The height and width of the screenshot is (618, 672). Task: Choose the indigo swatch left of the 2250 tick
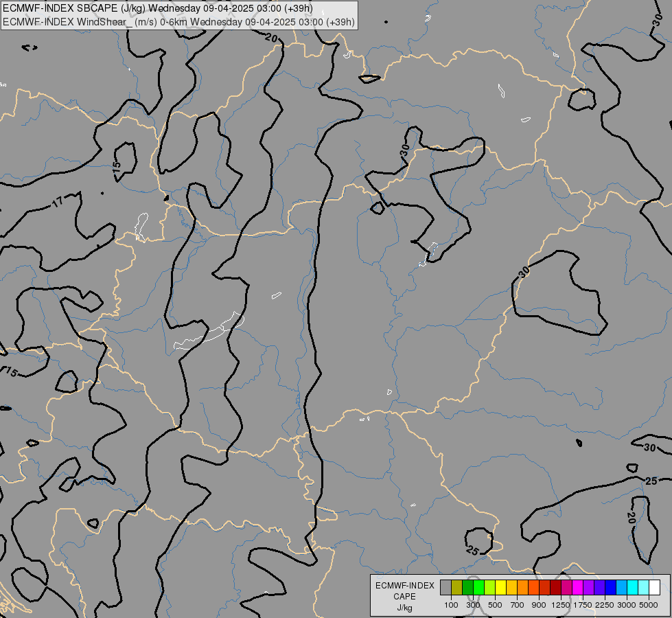coord(599,588)
